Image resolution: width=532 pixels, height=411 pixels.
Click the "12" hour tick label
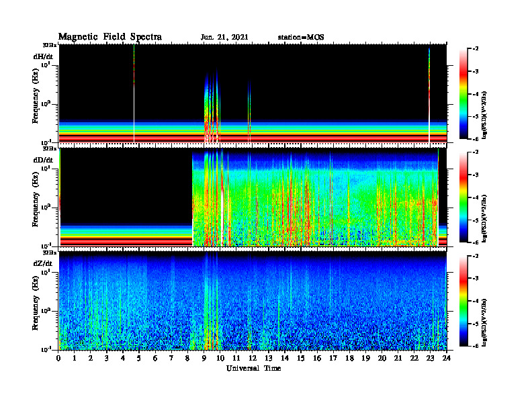252,359
